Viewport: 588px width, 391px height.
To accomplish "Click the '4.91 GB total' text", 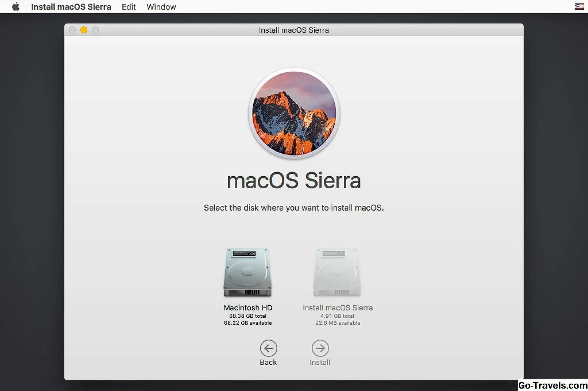I will click(337, 316).
